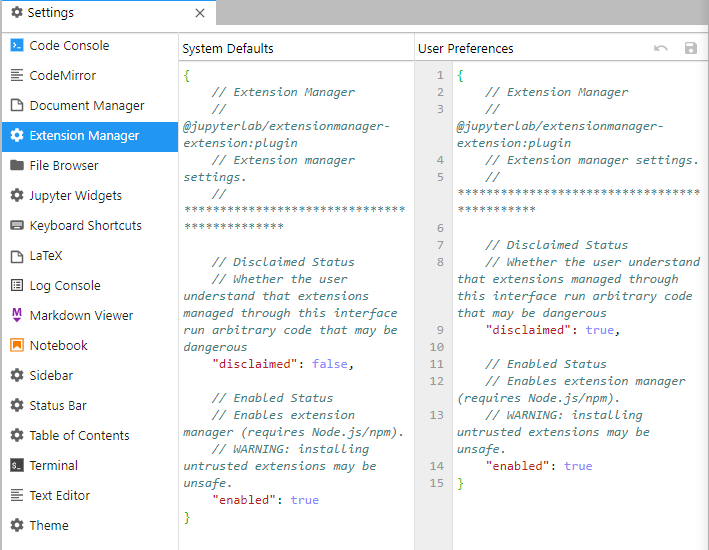Click the Keyboard Shortcuts keyboard icon
Screen dimensions: 709x550
point(17,225)
